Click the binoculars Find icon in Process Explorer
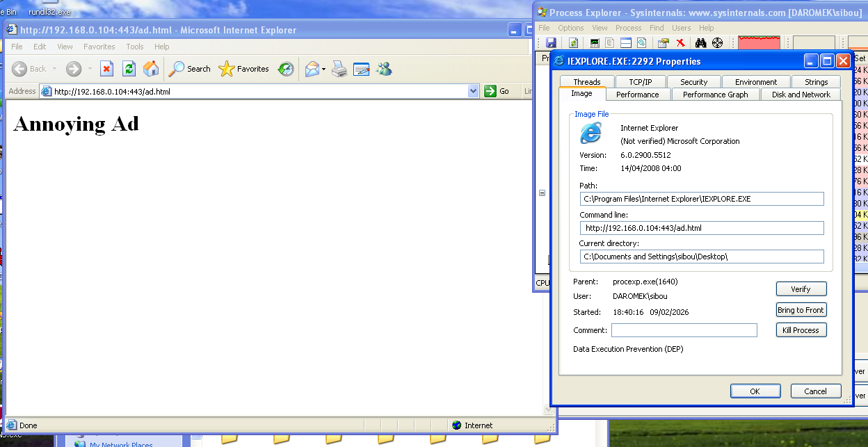This screenshot has height=447, width=868. (701, 43)
